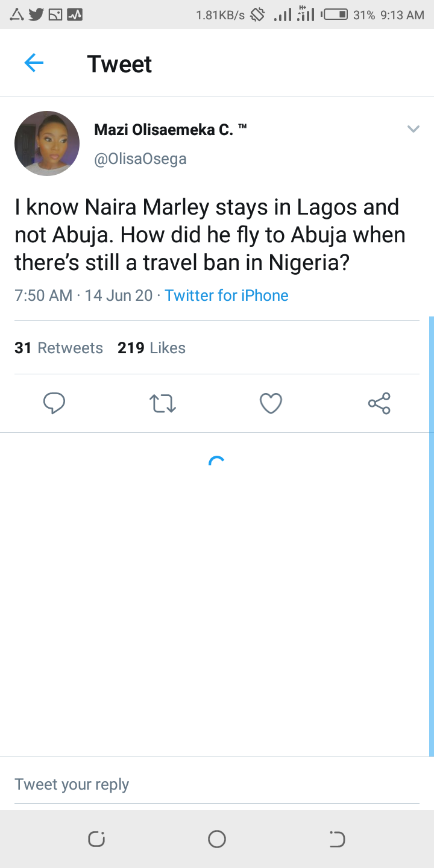Image resolution: width=434 pixels, height=868 pixels.
Task: View the 31 Retweets list
Action: pyautogui.click(x=59, y=348)
